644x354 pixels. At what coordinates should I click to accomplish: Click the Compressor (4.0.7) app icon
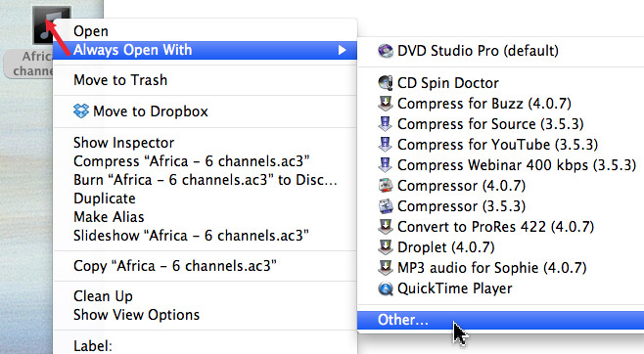point(386,186)
